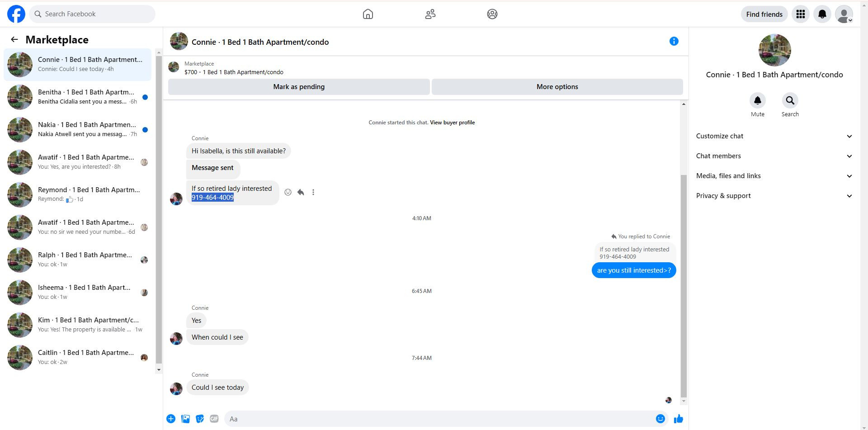Open Kim conversation in list
This screenshot has width=868, height=430.
[78, 325]
